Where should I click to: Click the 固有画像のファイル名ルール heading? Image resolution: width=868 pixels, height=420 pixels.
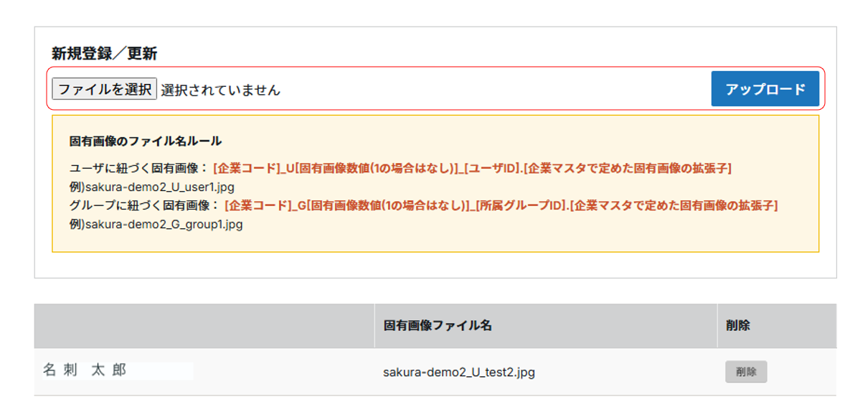[146, 141]
